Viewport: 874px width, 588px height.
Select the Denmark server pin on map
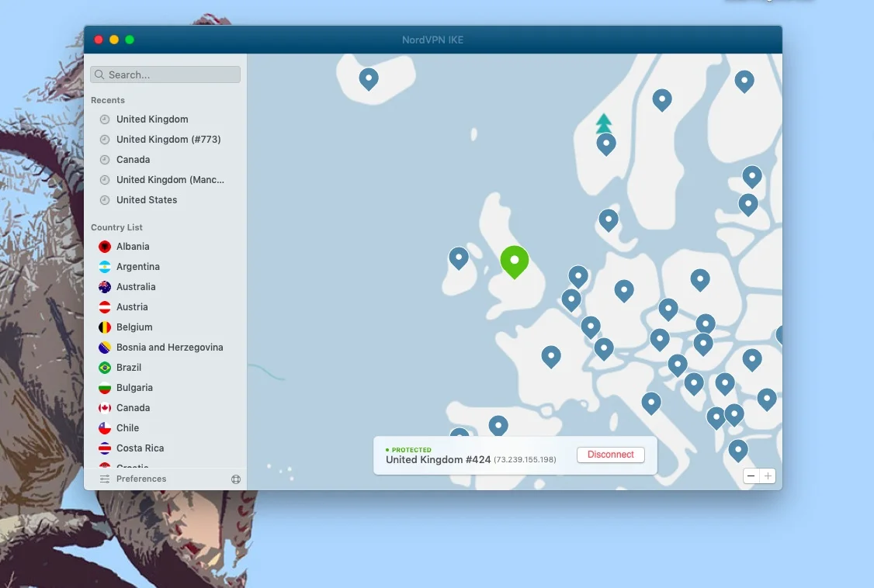608,220
